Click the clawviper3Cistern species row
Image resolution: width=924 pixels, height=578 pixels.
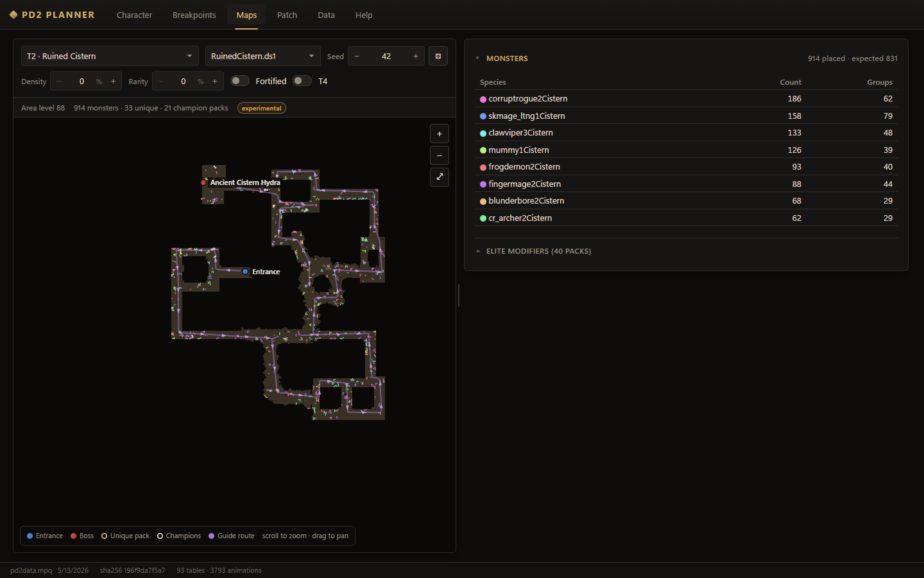coord(686,132)
